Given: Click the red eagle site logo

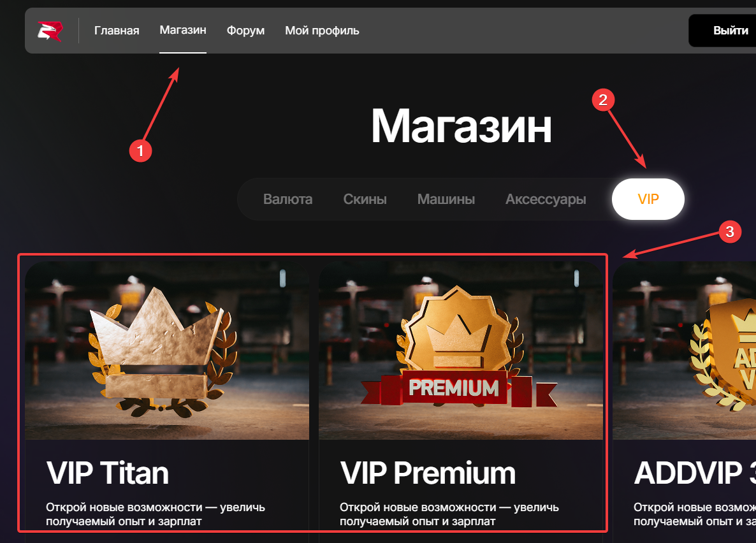Looking at the screenshot, I should pyautogui.click(x=50, y=31).
